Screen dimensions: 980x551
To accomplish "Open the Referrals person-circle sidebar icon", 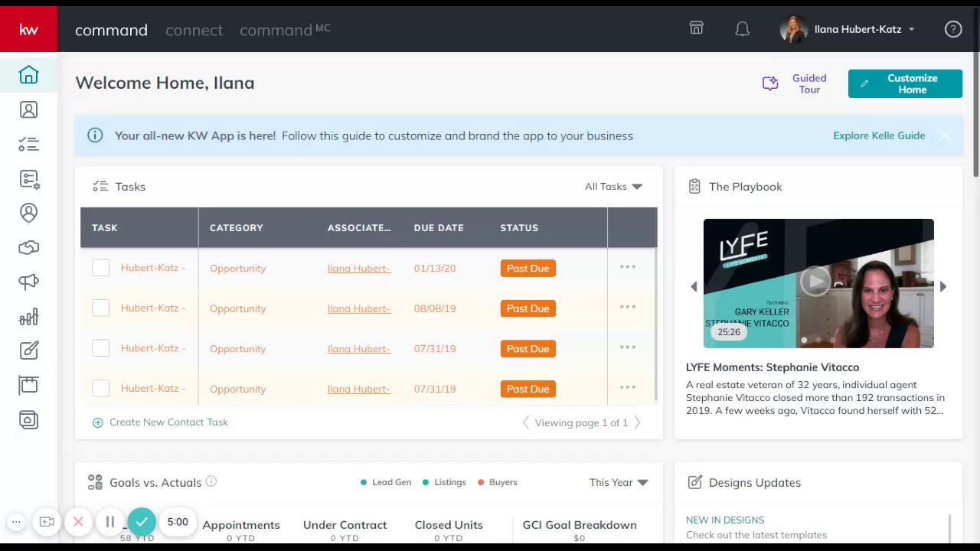I will 28,213.
